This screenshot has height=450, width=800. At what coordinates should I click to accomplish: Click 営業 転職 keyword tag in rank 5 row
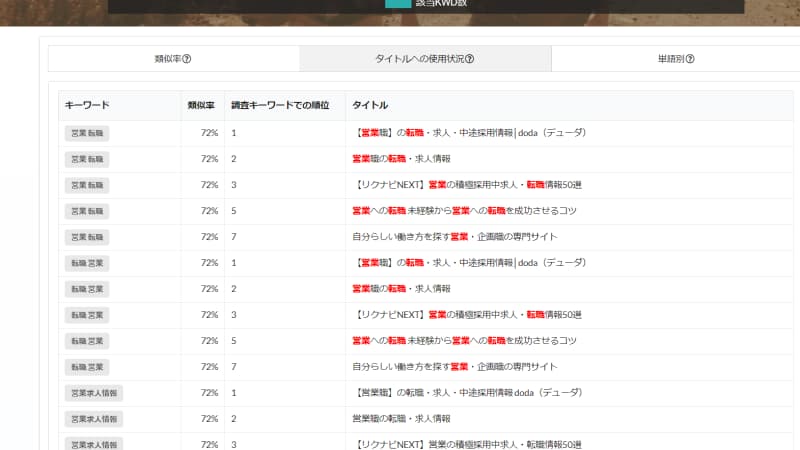pos(87,211)
